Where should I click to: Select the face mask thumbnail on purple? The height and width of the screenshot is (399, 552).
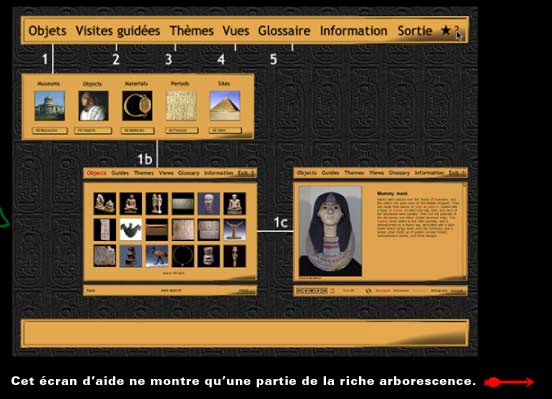coord(209,204)
